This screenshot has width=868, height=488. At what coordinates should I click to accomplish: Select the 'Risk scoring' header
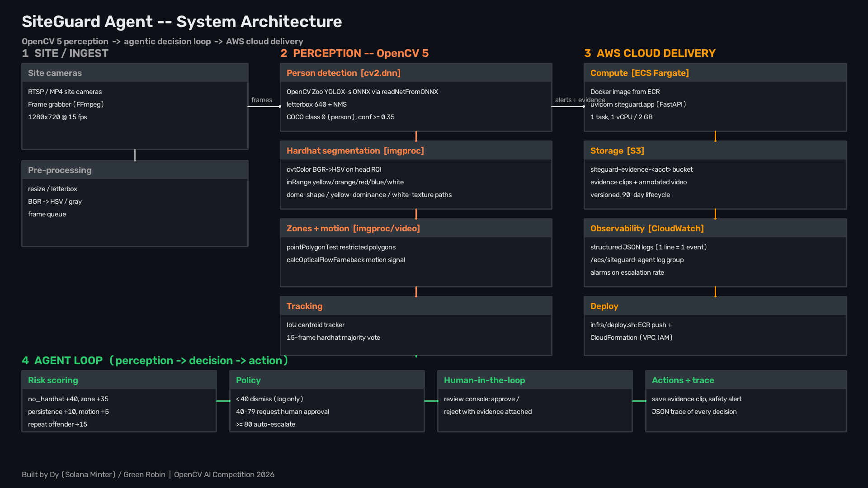119,380
